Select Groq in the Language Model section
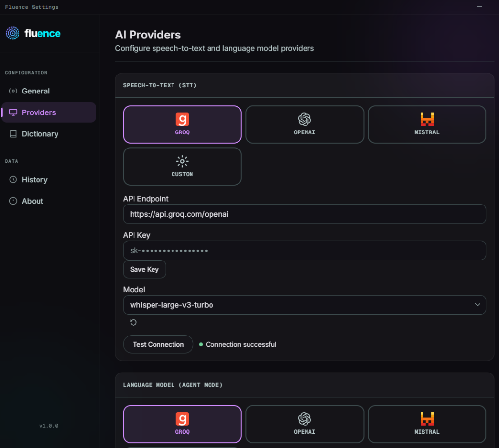Image resolution: width=499 pixels, height=448 pixels. coord(182,424)
